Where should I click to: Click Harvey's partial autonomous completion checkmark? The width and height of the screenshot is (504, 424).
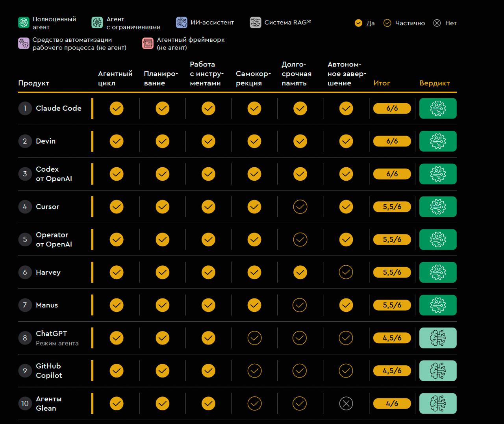click(346, 272)
